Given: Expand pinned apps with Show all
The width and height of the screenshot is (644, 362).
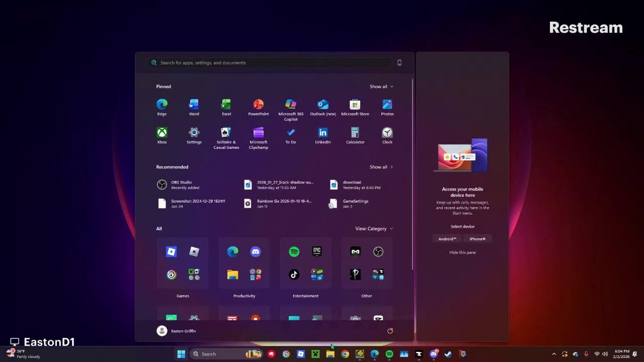Looking at the screenshot, I should (x=381, y=86).
